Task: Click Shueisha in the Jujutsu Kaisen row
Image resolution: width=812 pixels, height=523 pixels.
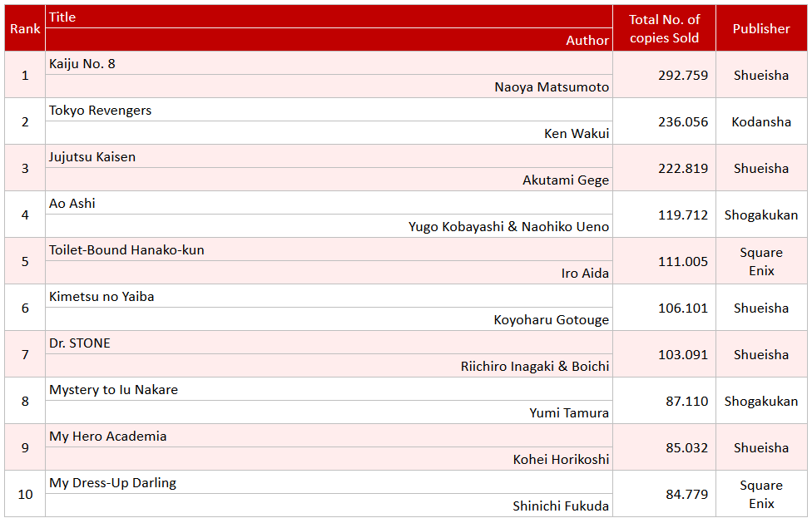Action: pyautogui.click(x=761, y=168)
